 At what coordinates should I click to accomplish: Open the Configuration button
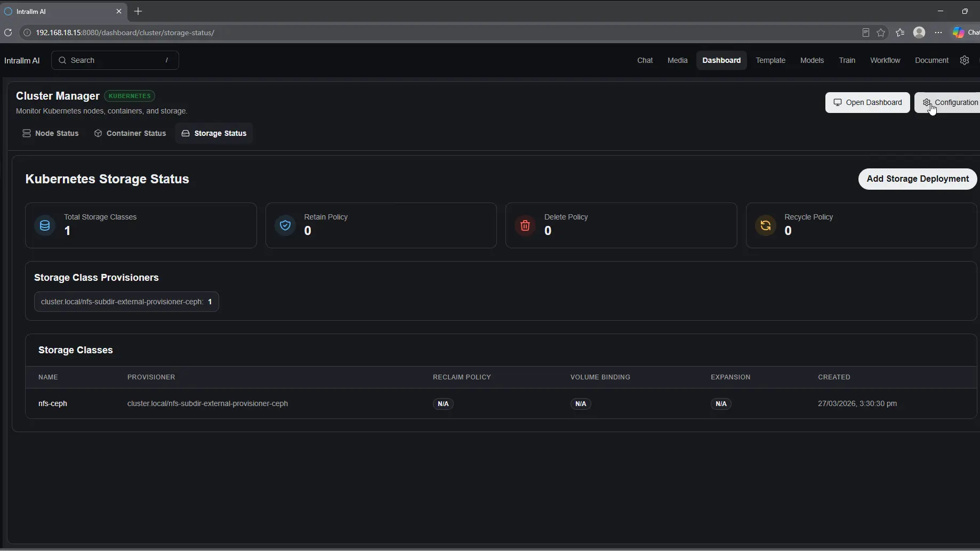coord(947,102)
